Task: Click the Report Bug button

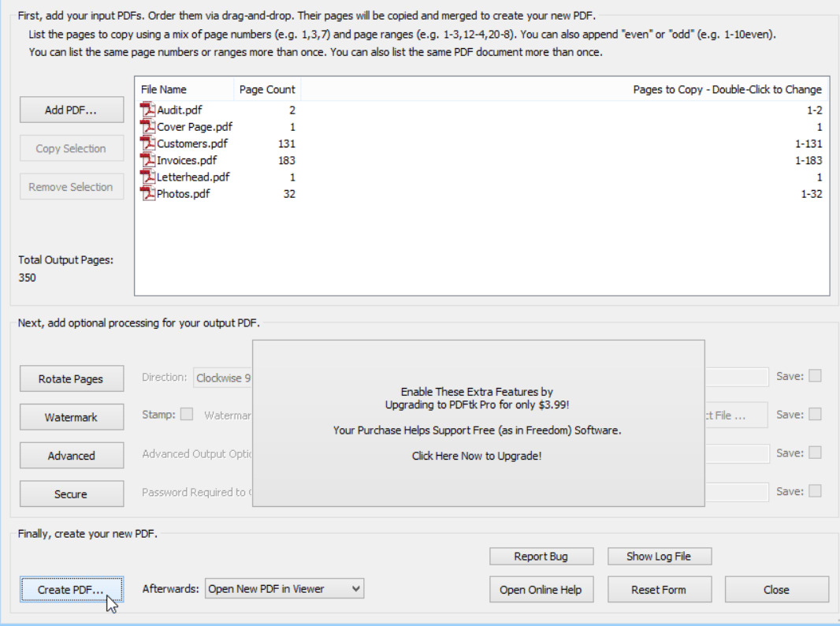Action: click(x=541, y=557)
